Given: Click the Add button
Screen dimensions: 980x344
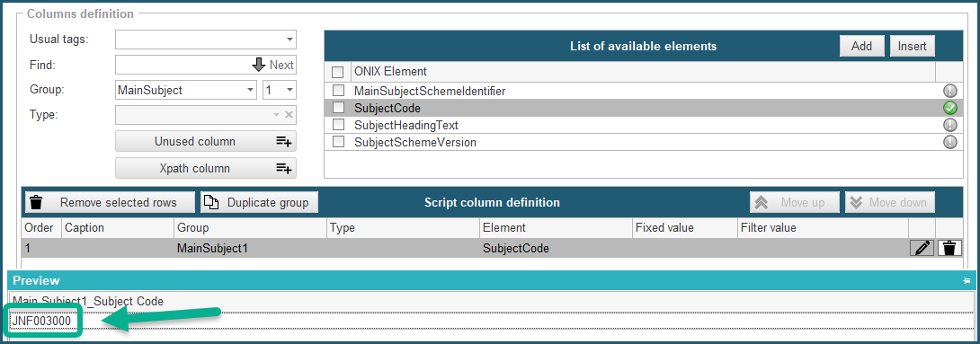Looking at the screenshot, I should click(x=862, y=46).
